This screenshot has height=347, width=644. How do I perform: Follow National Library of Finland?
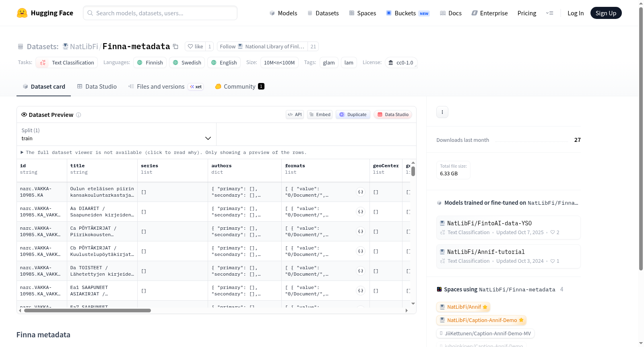pyautogui.click(x=262, y=46)
